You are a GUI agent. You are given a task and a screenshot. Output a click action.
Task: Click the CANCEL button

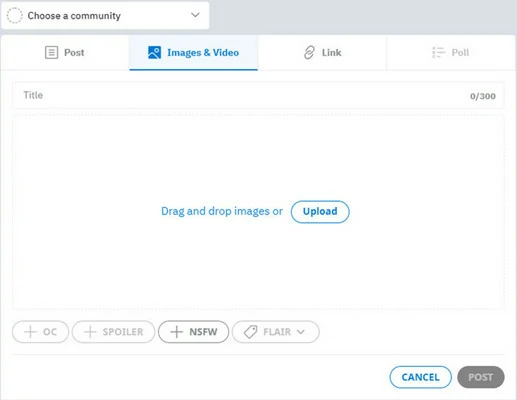tap(421, 377)
